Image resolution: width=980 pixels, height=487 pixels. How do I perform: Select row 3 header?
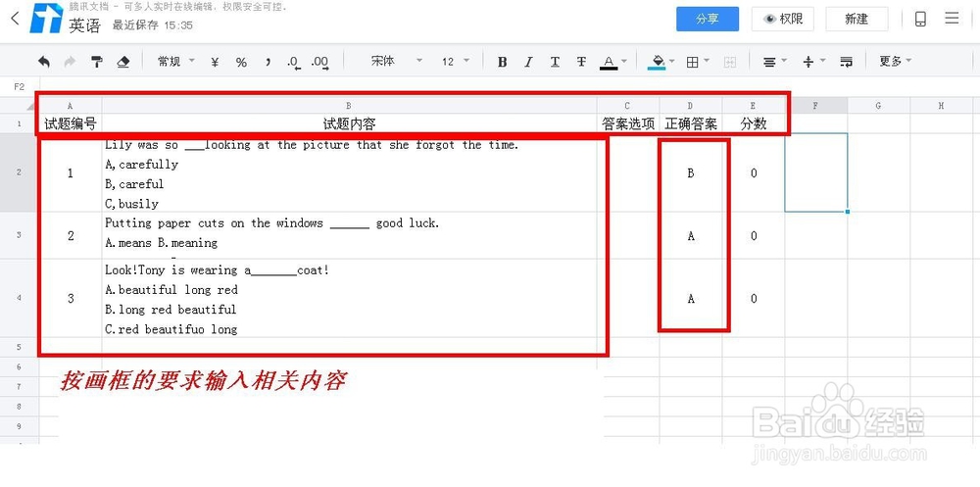[19, 235]
